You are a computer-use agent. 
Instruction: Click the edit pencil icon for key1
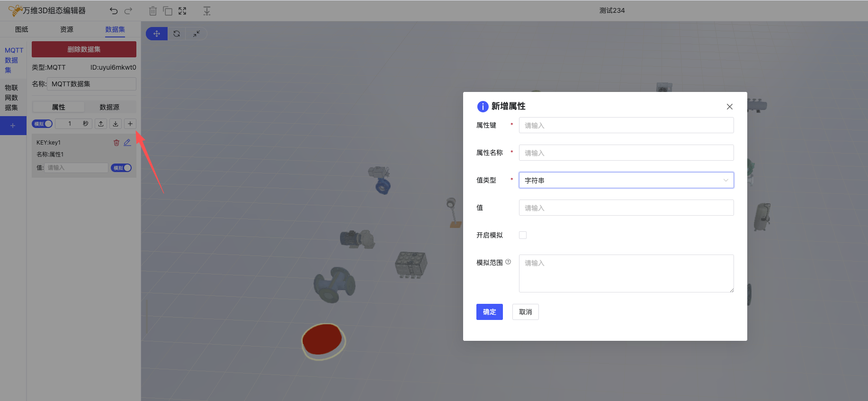pyautogui.click(x=127, y=143)
